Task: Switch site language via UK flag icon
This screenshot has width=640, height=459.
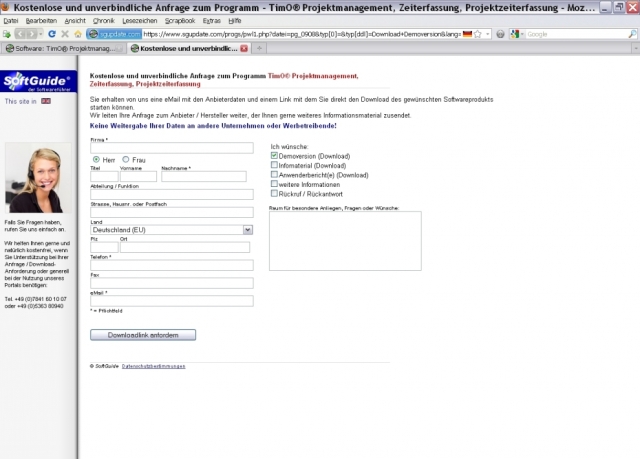Action: (46, 101)
